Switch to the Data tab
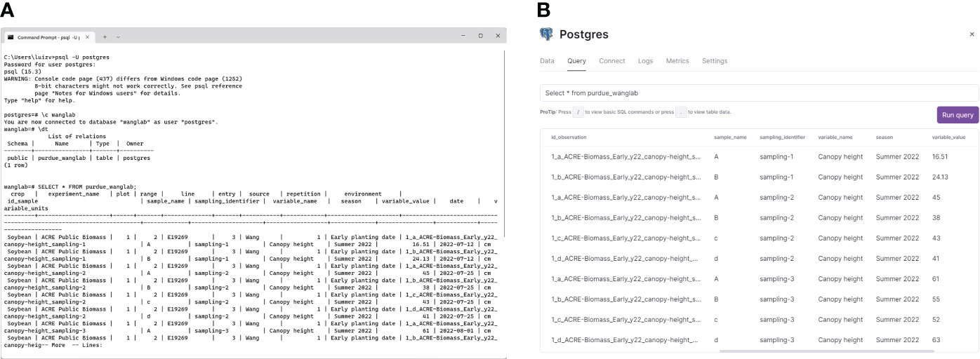 tap(547, 61)
